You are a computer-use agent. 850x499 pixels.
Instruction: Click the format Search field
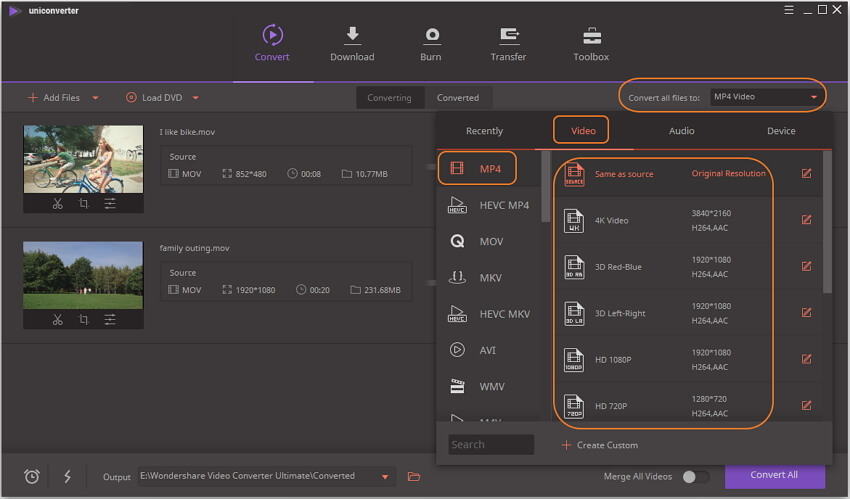[491, 444]
